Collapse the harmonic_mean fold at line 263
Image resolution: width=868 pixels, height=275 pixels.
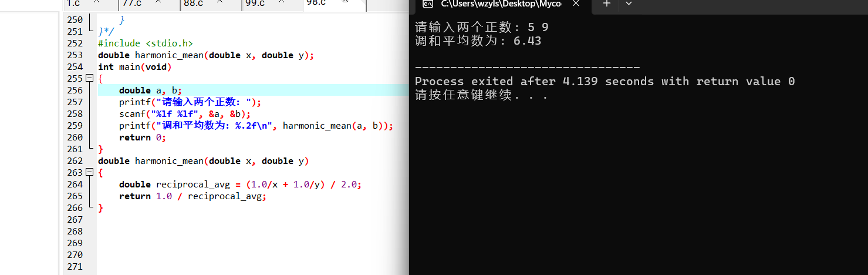point(90,172)
